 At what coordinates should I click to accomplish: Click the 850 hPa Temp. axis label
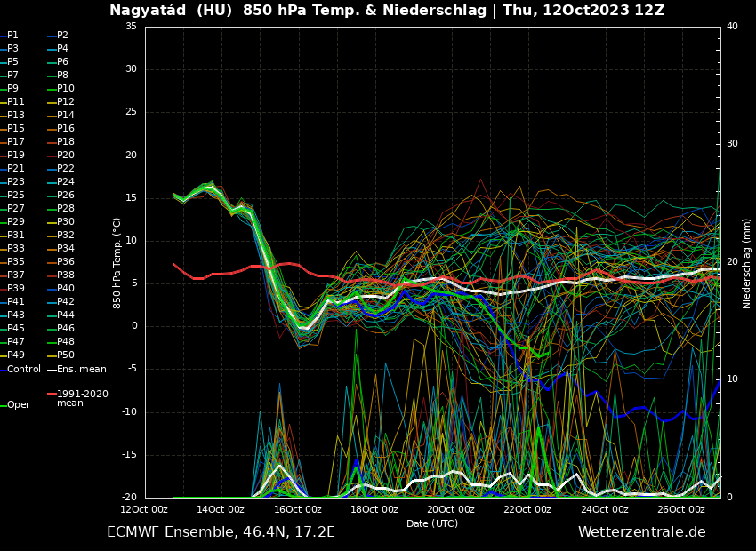(x=117, y=262)
